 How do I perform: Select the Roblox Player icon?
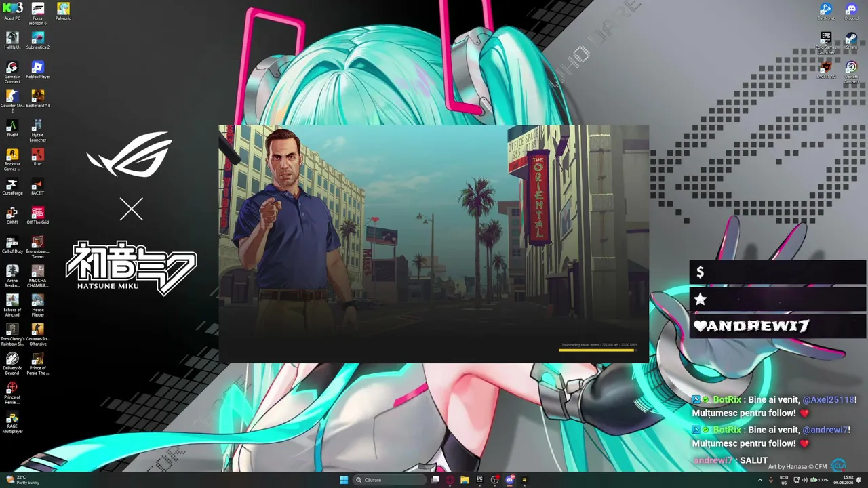(38, 69)
